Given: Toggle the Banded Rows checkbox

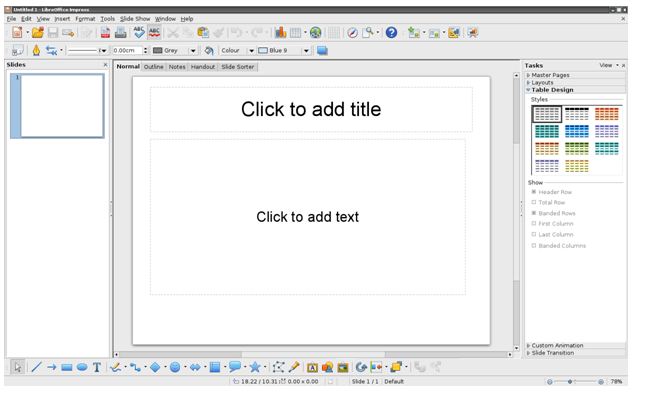Looking at the screenshot, I should (534, 213).
